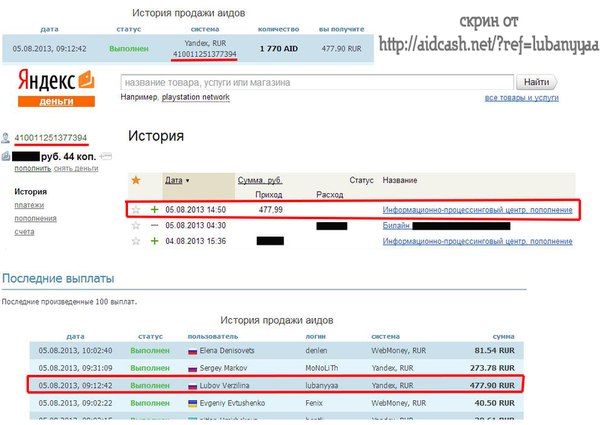Sort history by the Дата column
604x425 pixels.
(176, 180)
